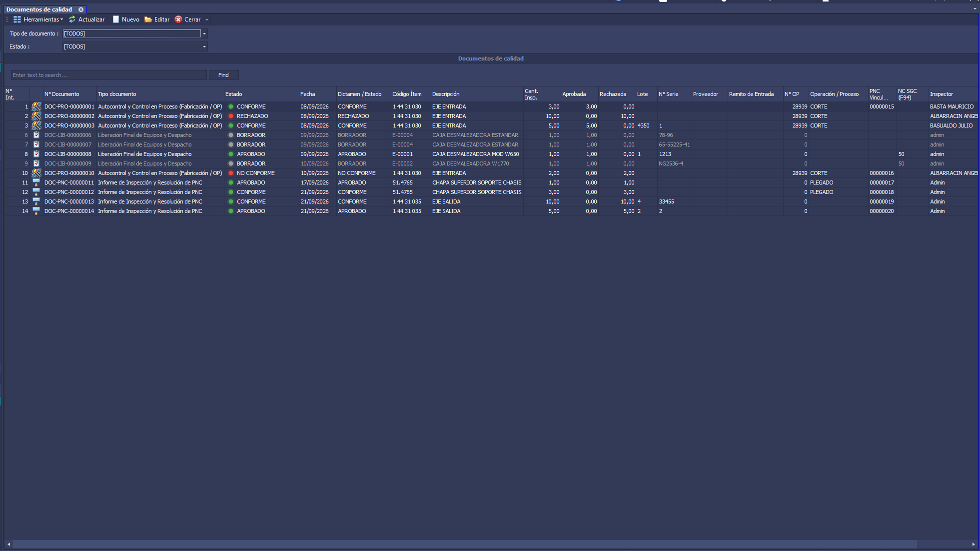Click the PNC icon of DOC-PNC-00000014

tap(36, 211)
